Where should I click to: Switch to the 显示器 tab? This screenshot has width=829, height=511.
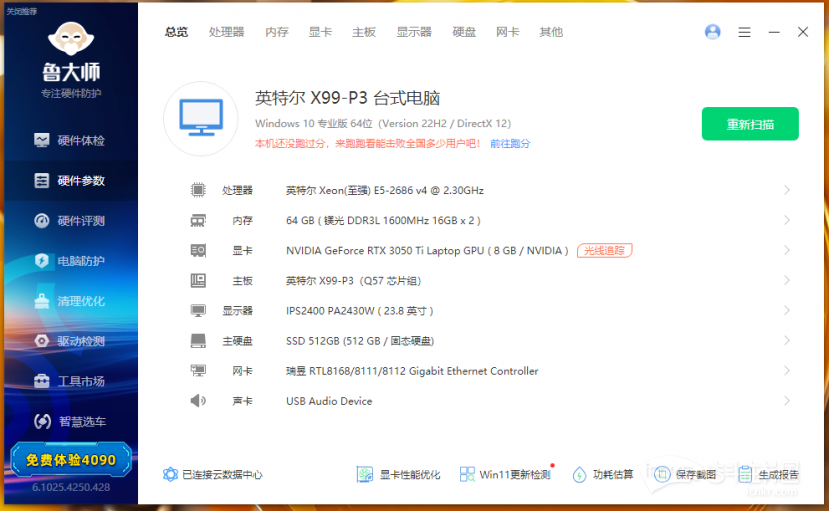click(414, 32)
